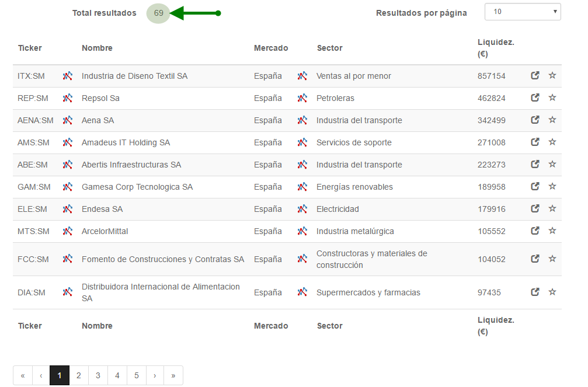Click the total results count badge 69
588x387 pixels.
[x=158, y=13]
